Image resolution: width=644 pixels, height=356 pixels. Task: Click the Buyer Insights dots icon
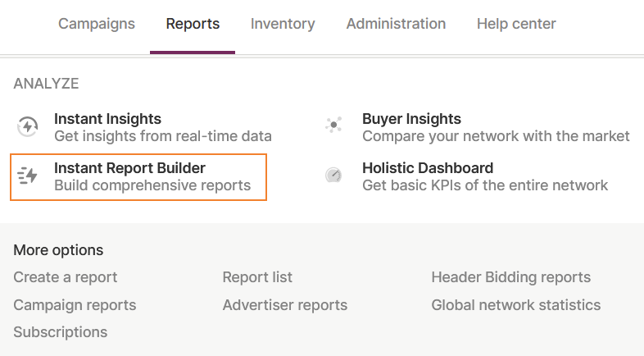pyautogui.click(x=333, y=126)
